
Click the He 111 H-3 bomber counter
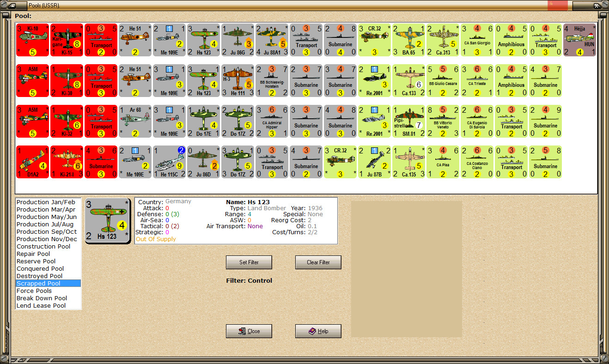tap(238, 81)
